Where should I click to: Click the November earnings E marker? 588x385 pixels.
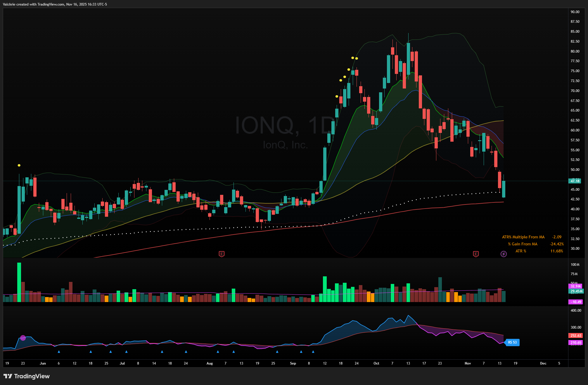tap(476, 254)
